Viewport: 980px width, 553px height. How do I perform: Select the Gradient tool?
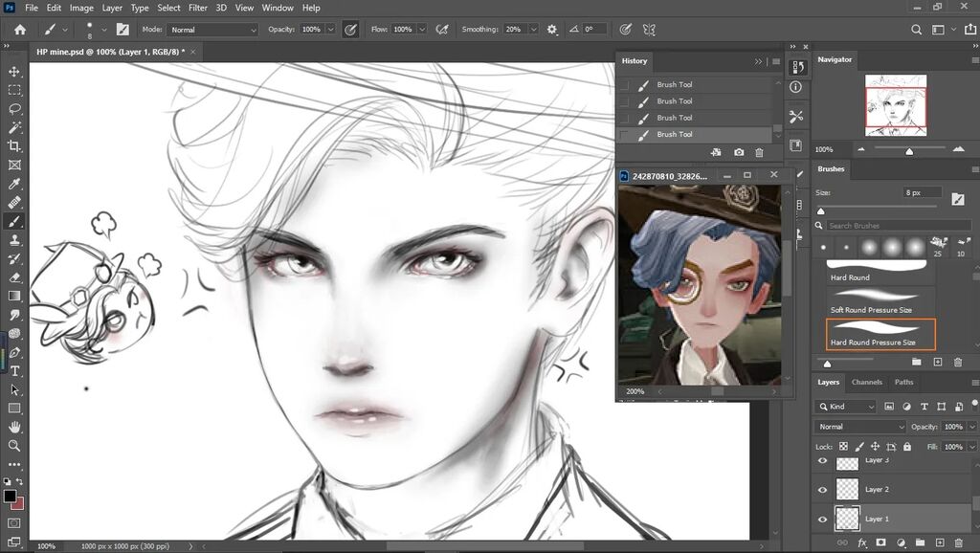(14, 297)
